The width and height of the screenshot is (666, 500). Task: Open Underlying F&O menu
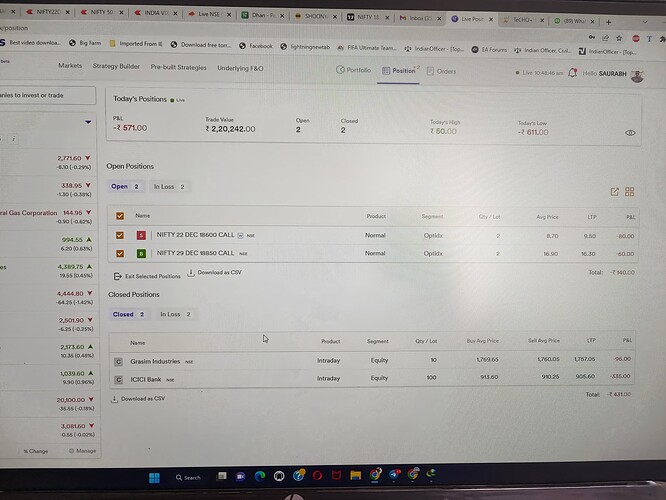tap(240, 68)
